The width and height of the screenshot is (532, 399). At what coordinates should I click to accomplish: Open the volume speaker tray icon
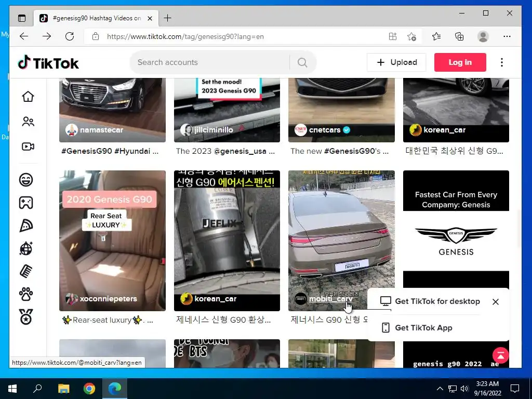point(464,389)
